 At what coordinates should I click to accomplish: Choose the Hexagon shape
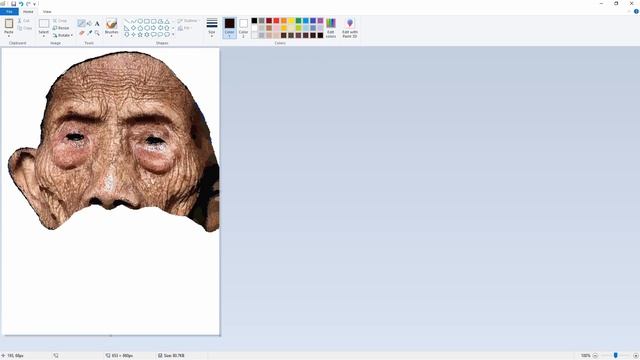[x=147, y=28]
